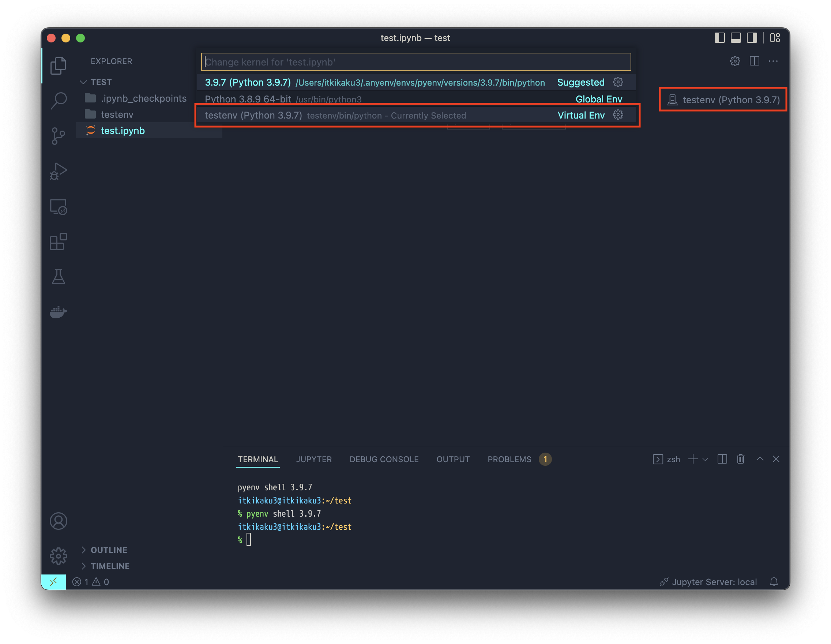Click the Change kernel search field

[x=415, y=62]
